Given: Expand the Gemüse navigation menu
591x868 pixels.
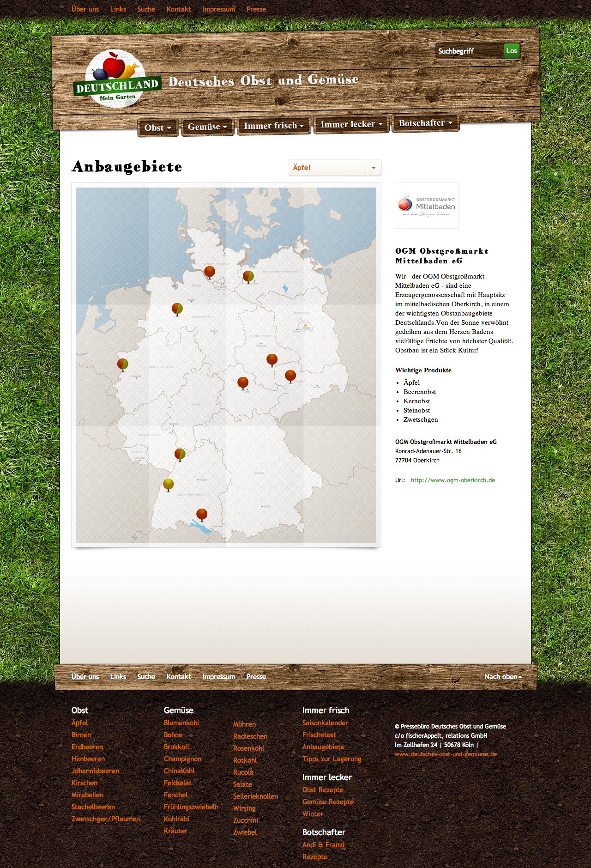Looking at the screenshot, I should point(207,127).
